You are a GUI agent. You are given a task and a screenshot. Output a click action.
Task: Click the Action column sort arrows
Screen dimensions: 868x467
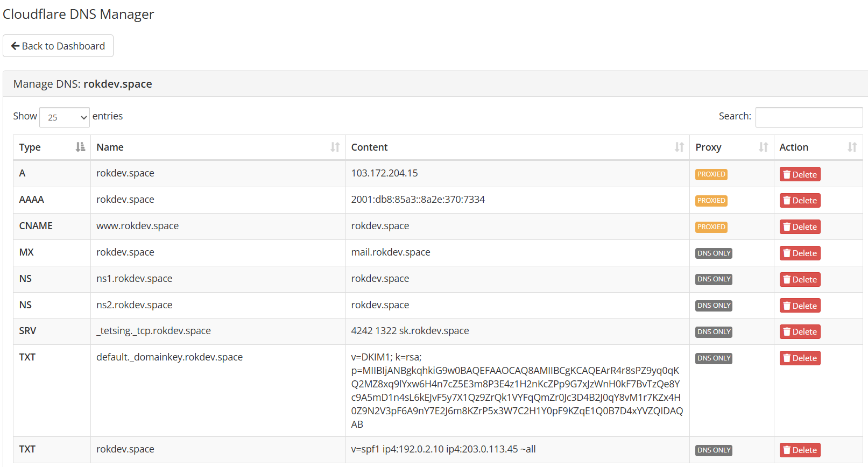(852, 147)
